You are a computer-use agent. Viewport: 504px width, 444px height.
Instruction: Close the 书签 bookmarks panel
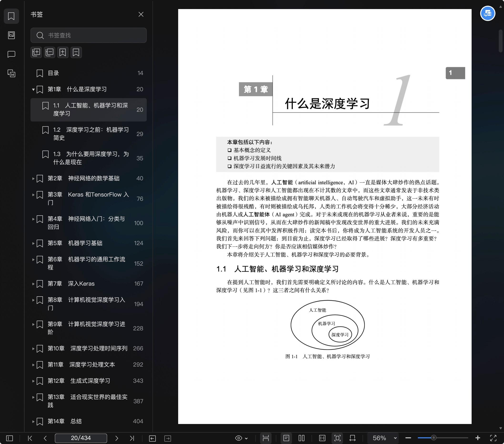141,14
